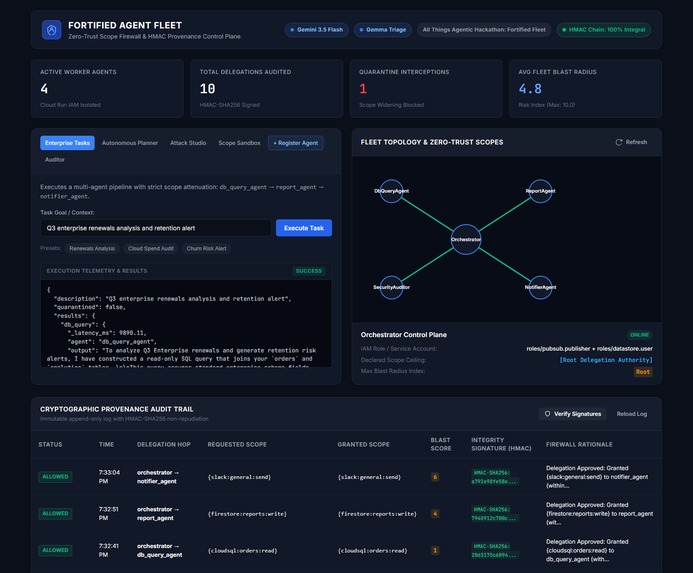The height and width of the screenshot is (573, 693).
Task: Select the SecurityAuditor node in topology
Action: click(x=392, y=287)
